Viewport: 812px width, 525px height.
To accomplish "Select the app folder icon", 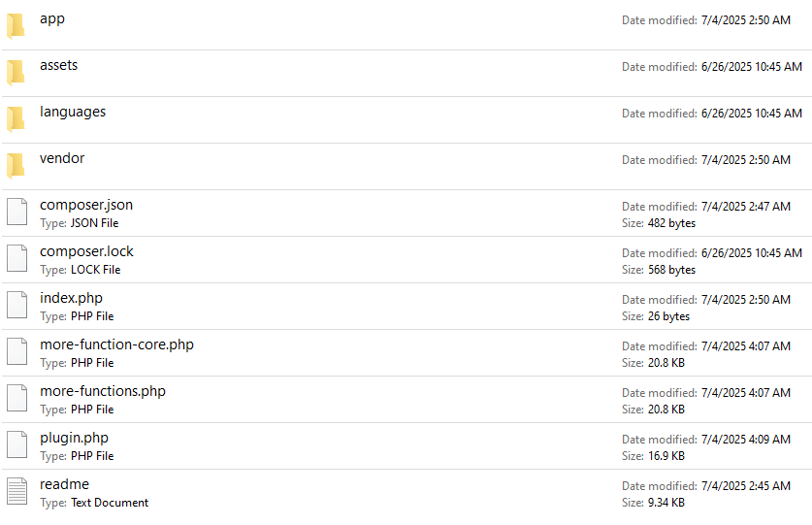I will tap(16, 25).
